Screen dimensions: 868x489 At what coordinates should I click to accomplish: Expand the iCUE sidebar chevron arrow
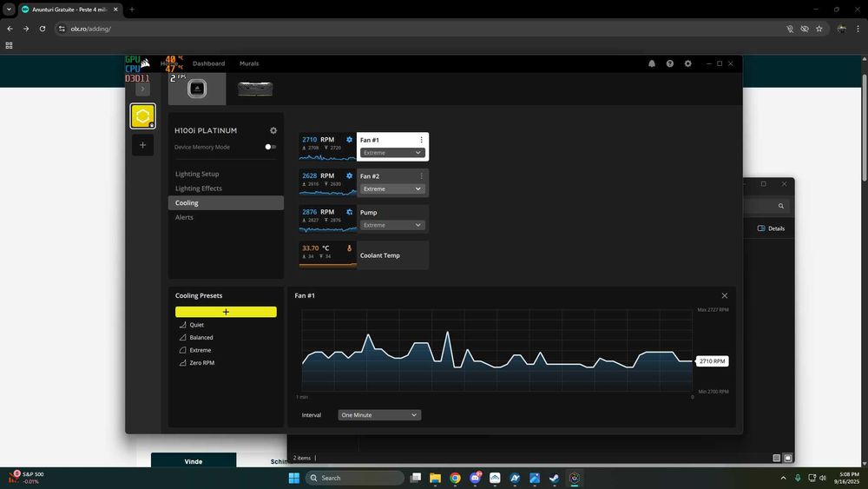tap(143, 89)
